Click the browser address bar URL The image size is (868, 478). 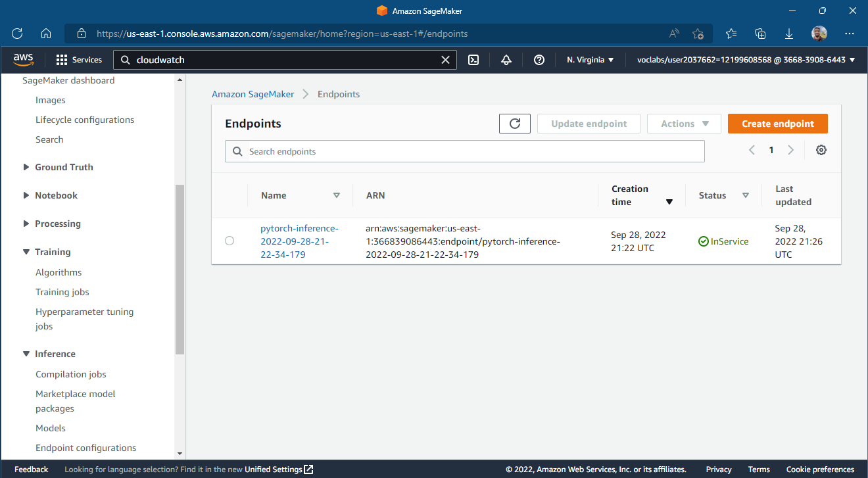[x=282, y=33]
